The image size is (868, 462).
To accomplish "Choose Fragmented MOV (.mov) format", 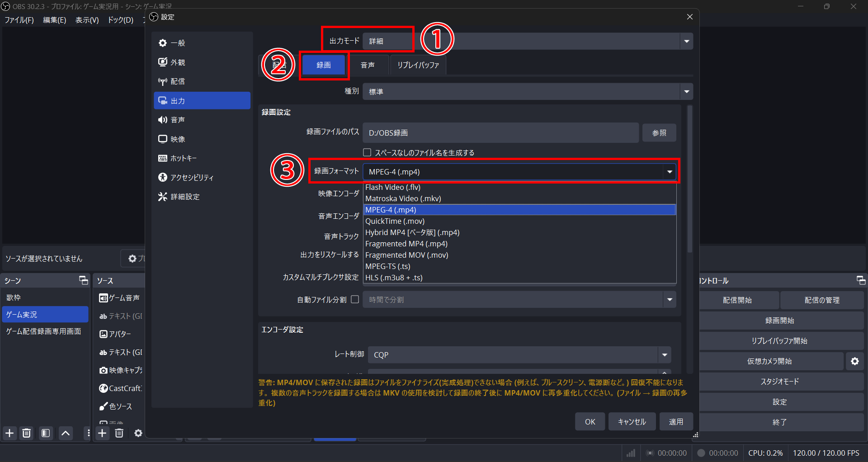I will click(519, 255).
